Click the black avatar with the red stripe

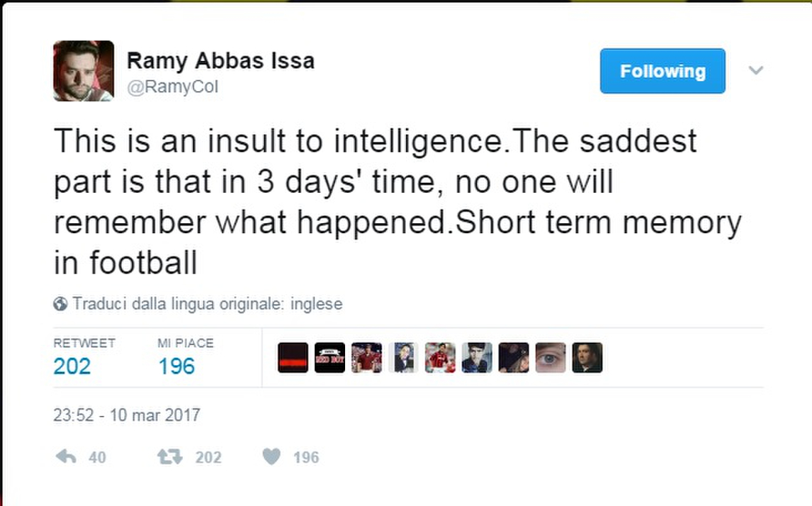(x=293, y=358)
